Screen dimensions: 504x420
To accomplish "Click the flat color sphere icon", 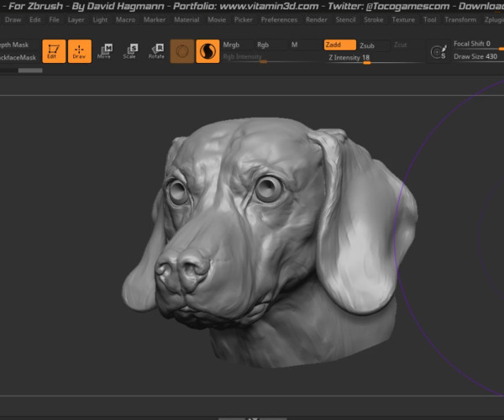I will tap(182, 51).
